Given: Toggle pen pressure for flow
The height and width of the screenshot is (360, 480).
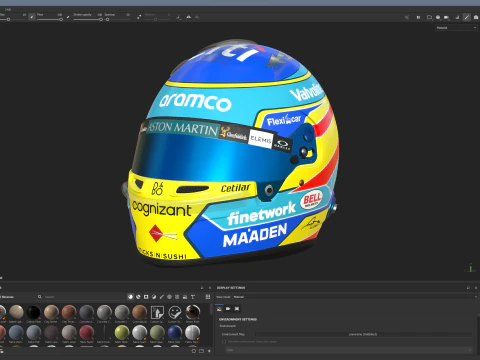Looking at the screenshot, I should (68, 17).
